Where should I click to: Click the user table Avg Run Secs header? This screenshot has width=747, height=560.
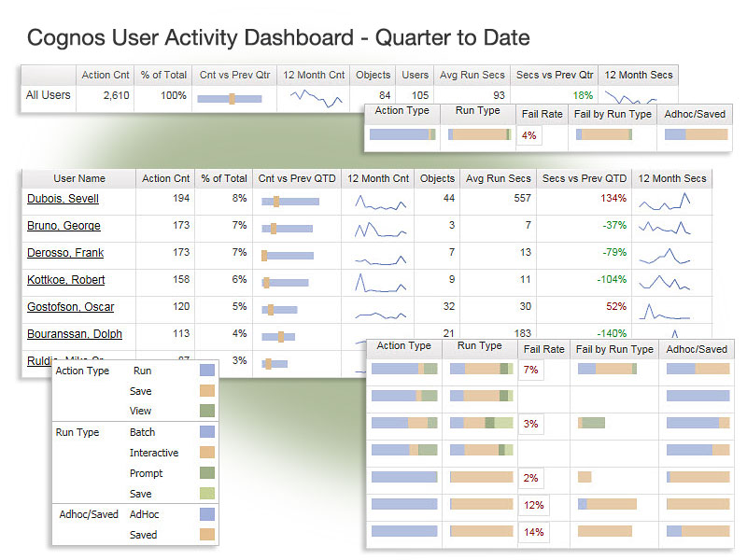(x=498, y=178)
